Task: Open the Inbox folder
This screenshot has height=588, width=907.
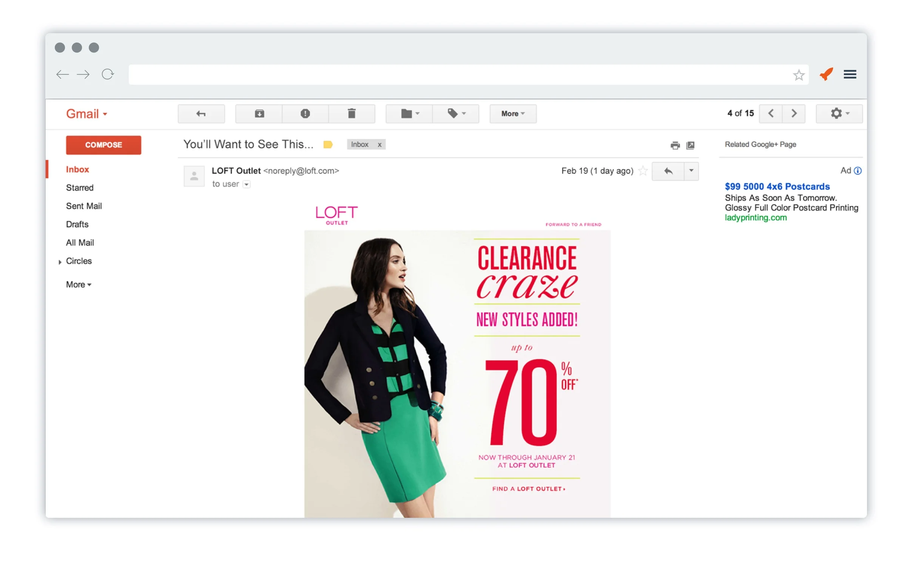Action: [77, 169]
